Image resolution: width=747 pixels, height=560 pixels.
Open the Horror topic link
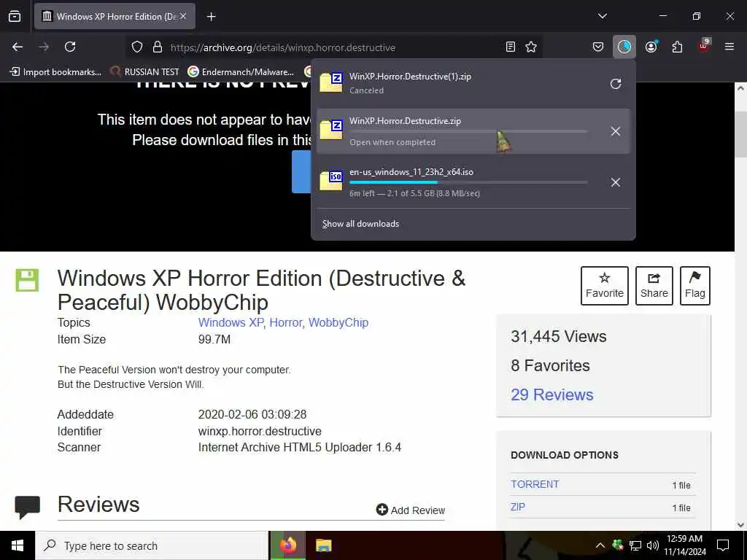click(286, 323)
